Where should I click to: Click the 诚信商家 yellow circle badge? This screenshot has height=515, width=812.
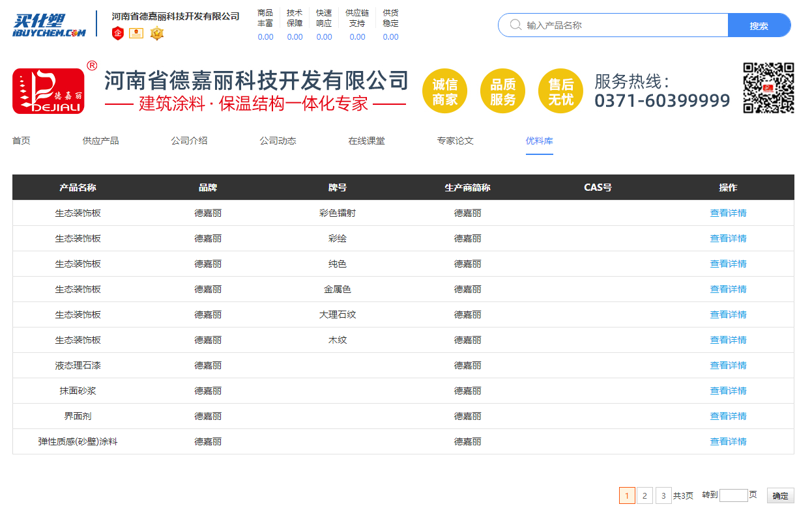pyautogui.click(x=445, y=91)
